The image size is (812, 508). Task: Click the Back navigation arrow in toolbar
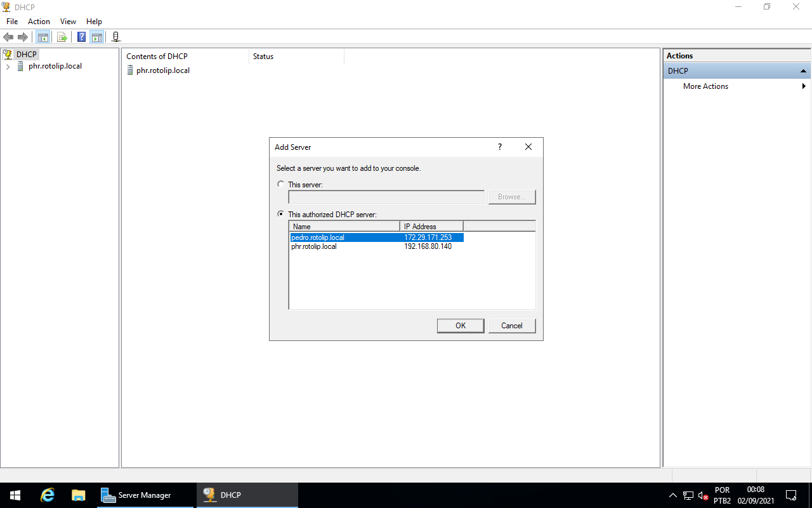pos(8,36)
